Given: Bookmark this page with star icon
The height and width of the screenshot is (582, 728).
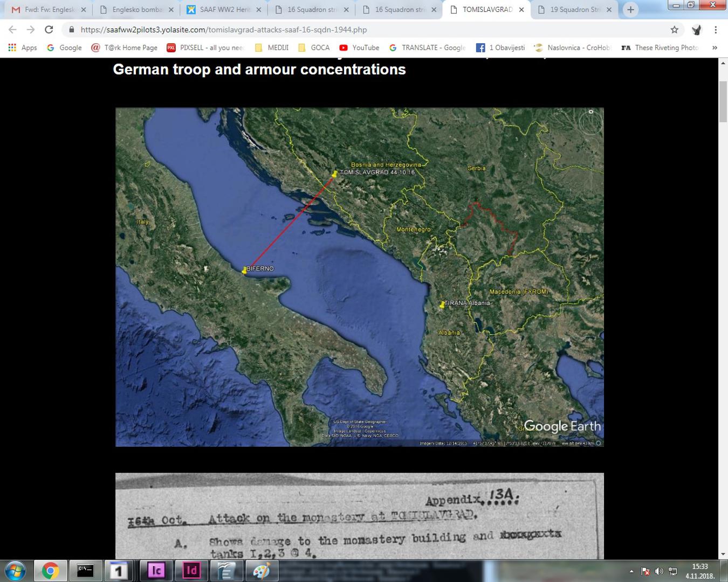Looking at the screenshot, I should pyautogui.click(x=674, y=30).
